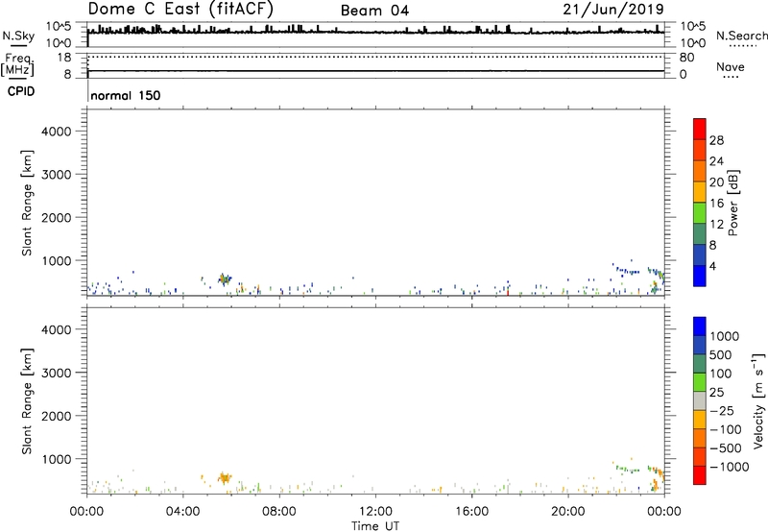768x532 pixels.
Task: Click the 'Power [dB]' colorbar label
Action: pos(732,203)
